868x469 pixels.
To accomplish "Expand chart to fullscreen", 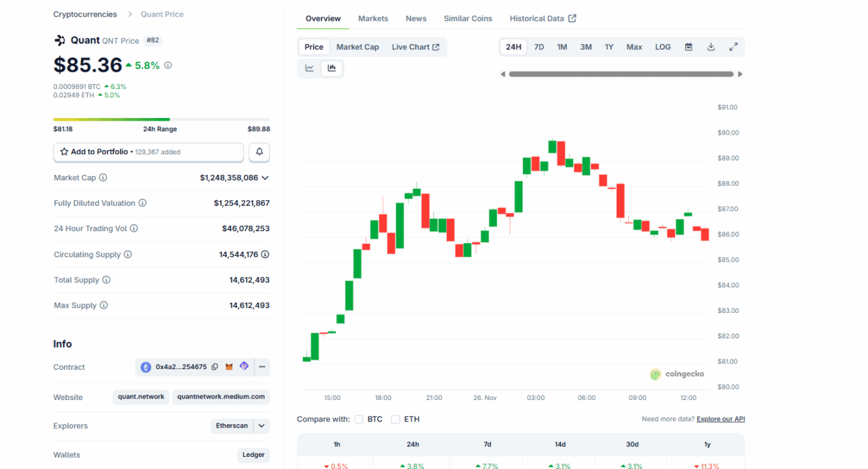I will 733,47.
